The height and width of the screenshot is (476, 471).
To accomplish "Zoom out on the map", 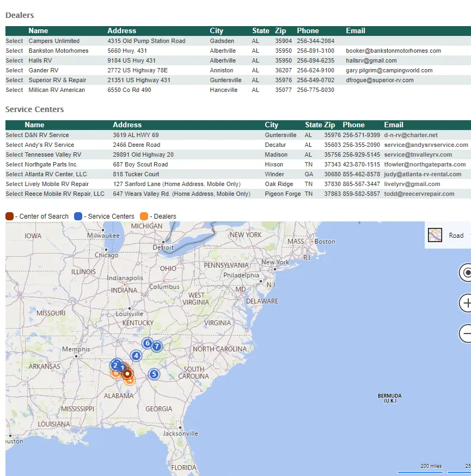I will 466,333.
